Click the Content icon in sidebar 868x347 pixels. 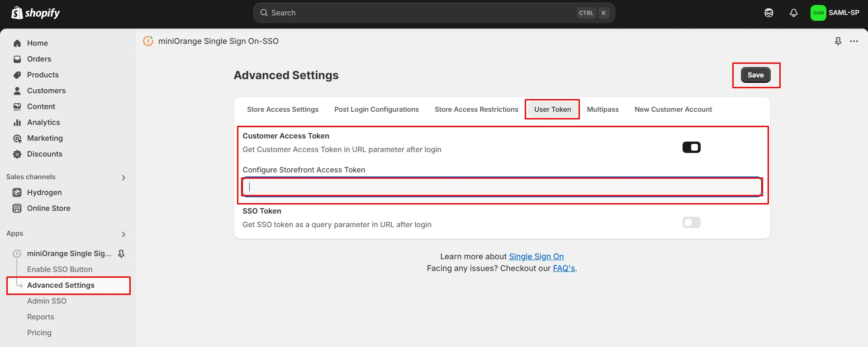point(17,106)
